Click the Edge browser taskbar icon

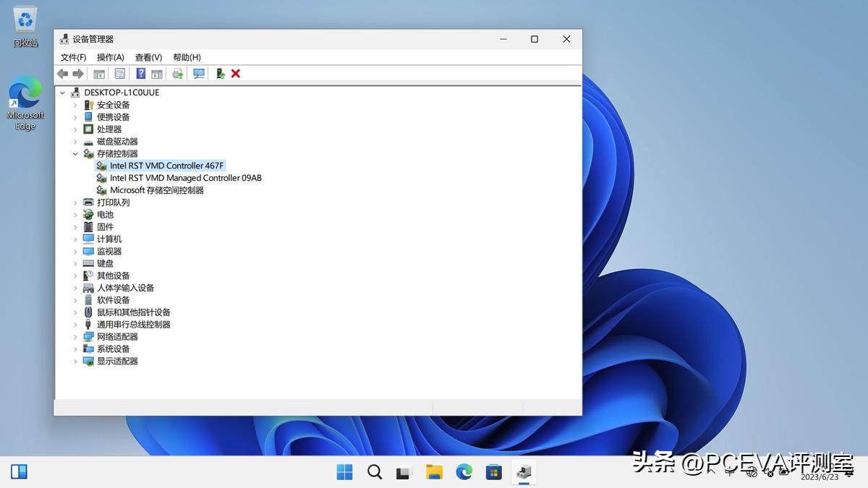pyautogui.click(x=464, y=472)
